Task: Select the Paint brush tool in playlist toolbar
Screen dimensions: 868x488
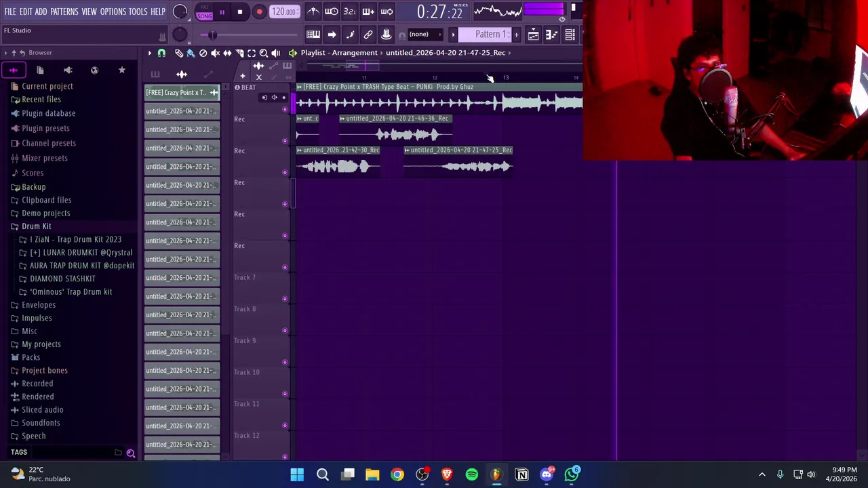Action: [x=191, y=53]
